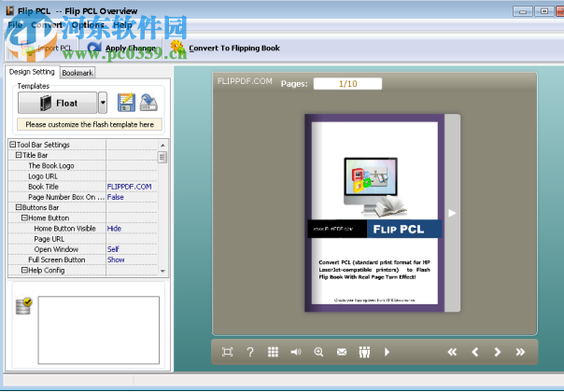Select The Book Logo row
The width and height of the screenshot is (564, 392).
[83, 165]
